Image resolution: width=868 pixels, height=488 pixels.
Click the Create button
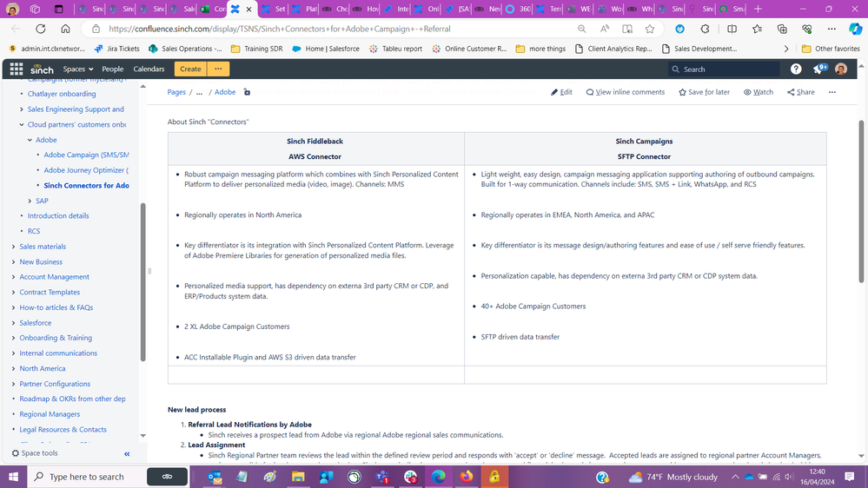[x=190, y=69]
